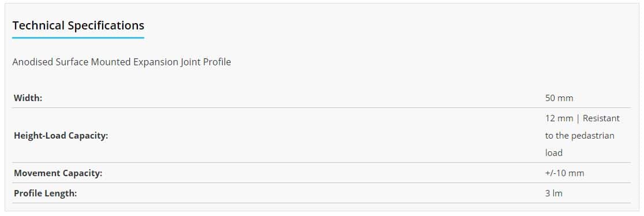The image size is (644, 216).
Task: Click the Movement Capacity label
Action: pos(58,173)
